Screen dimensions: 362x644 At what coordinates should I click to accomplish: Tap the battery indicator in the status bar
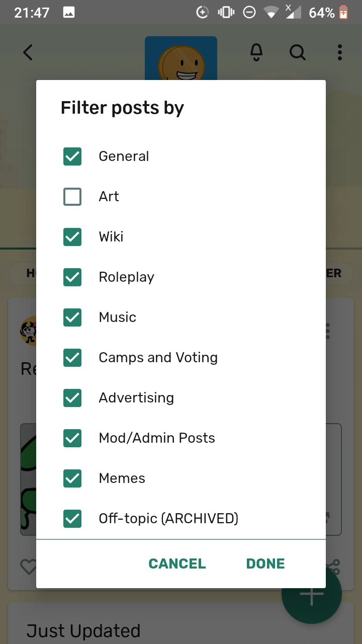pos(343,11)
